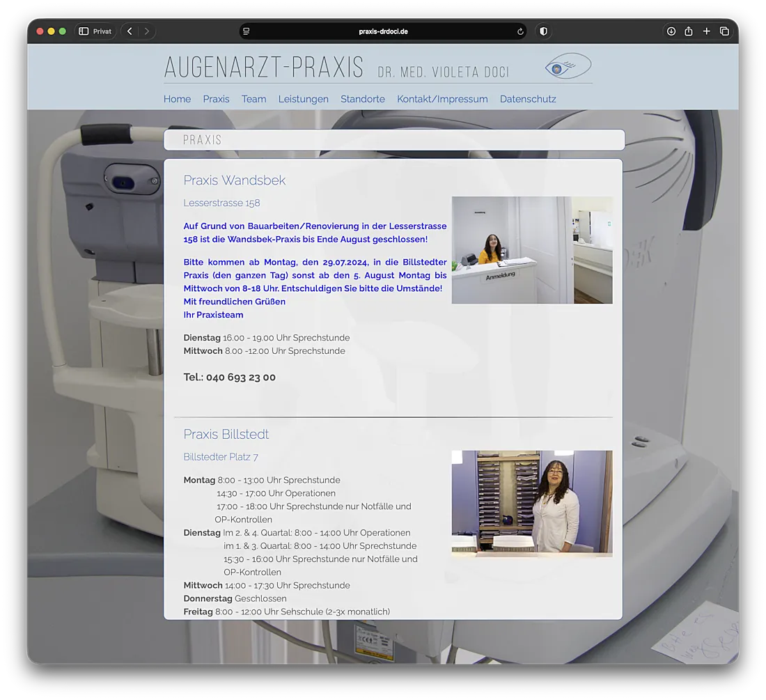Click the eye logo in the header
Image resolution: width=766 pixels, height=700 pixels.
point(568,66)
